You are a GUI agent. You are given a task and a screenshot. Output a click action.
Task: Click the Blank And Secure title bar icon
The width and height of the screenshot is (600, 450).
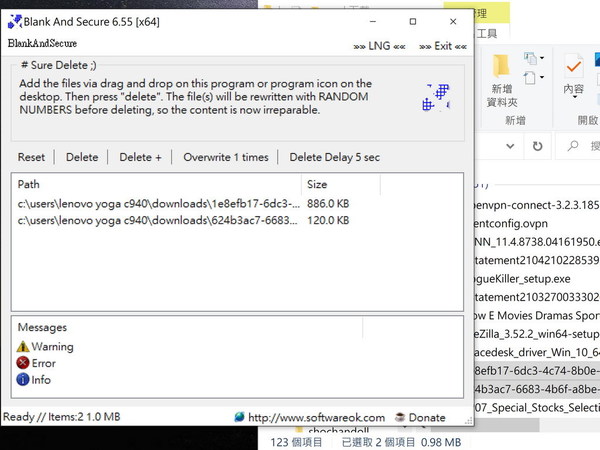click(15, 21)
